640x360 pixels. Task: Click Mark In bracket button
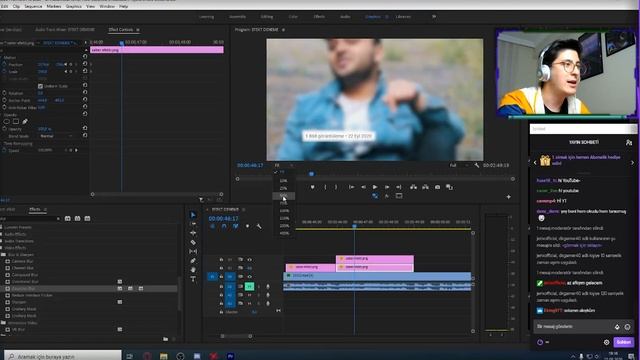[x=325, y=187]
